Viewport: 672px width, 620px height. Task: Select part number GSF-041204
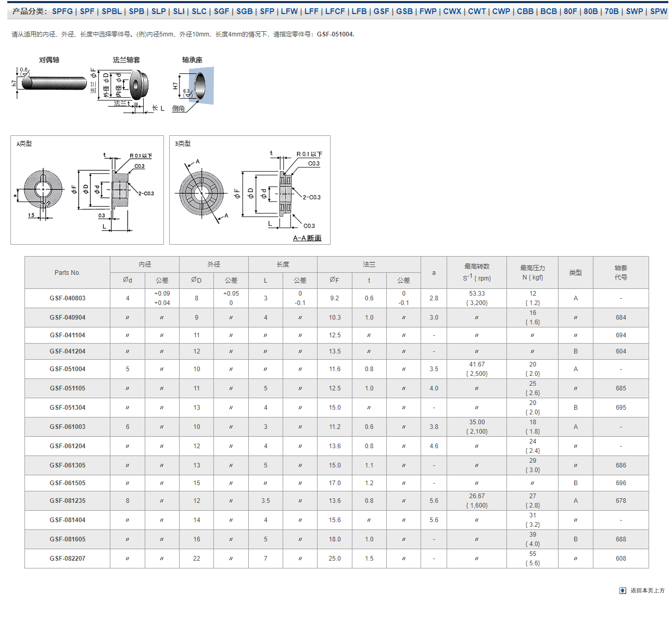point(68,351)
